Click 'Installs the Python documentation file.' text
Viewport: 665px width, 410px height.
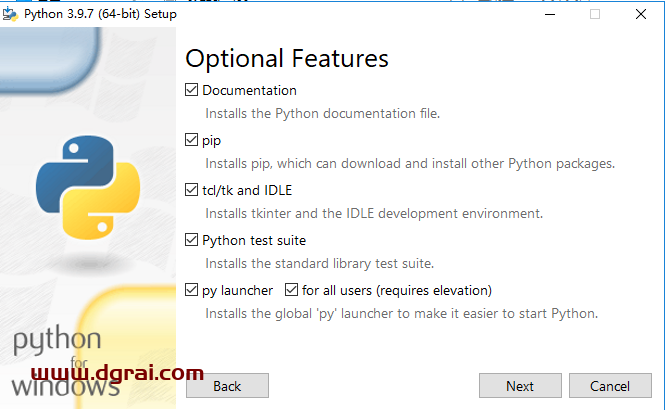coord(322,114)
